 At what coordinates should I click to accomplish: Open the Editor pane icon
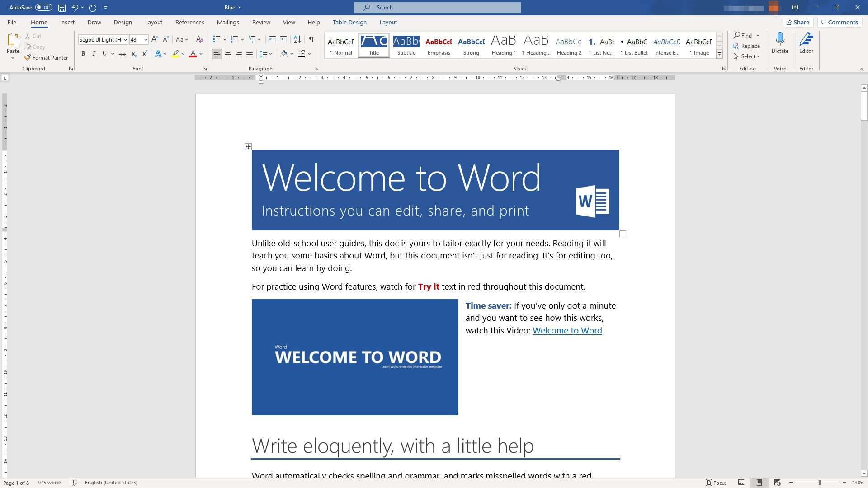click(806, 40)
